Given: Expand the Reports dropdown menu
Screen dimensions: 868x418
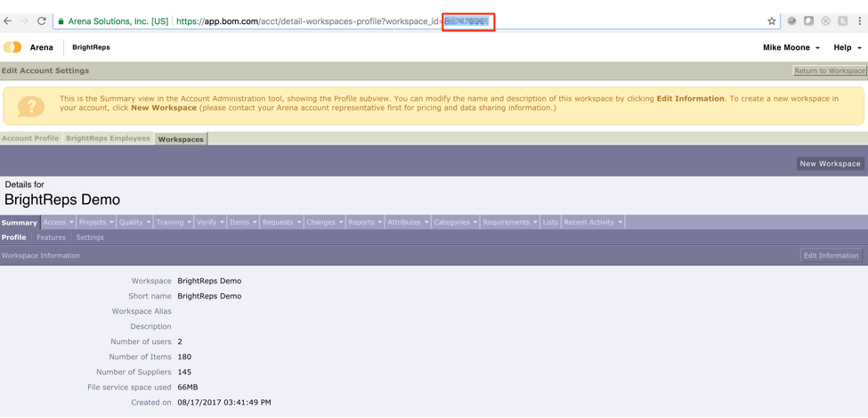Looking at the screenshot, I should tap(365, 222).
